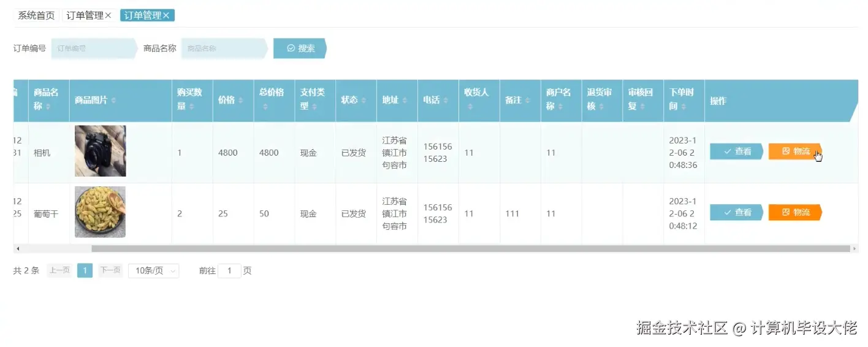Viewport: 868px width, 347px height.
Task: Sort by 电话 column
Action: pyautogui.click(x=446, y=101)
